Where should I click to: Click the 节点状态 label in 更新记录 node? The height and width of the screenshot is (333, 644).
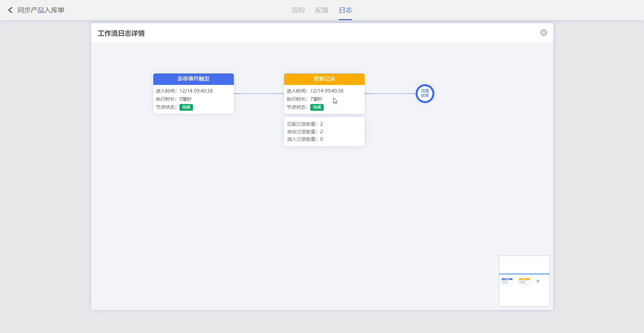297,107
